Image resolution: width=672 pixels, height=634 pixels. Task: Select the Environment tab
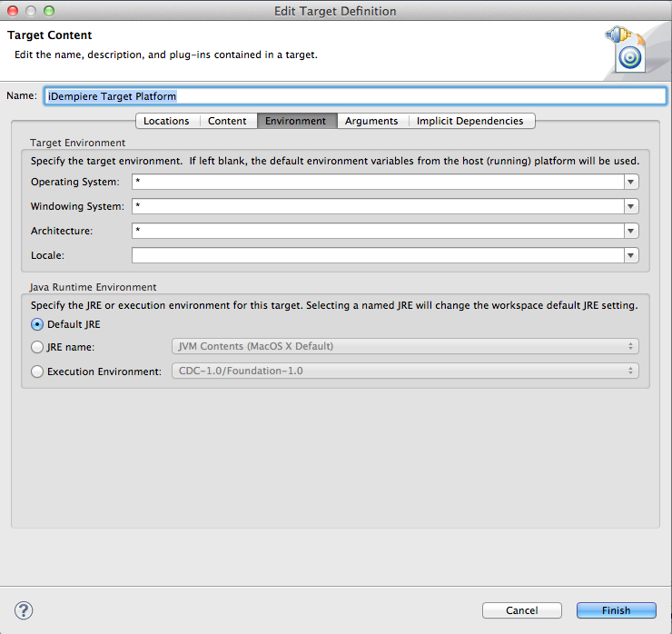(296, 121)
